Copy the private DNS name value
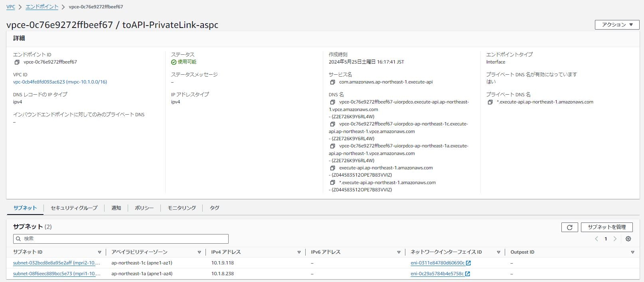644x282 pixels. tap(490, 102)
